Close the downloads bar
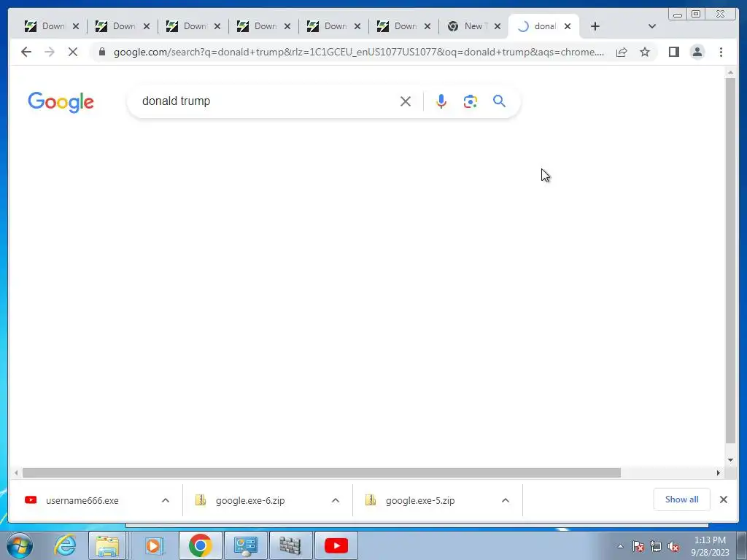747x560 pixels. coord(723,499)
